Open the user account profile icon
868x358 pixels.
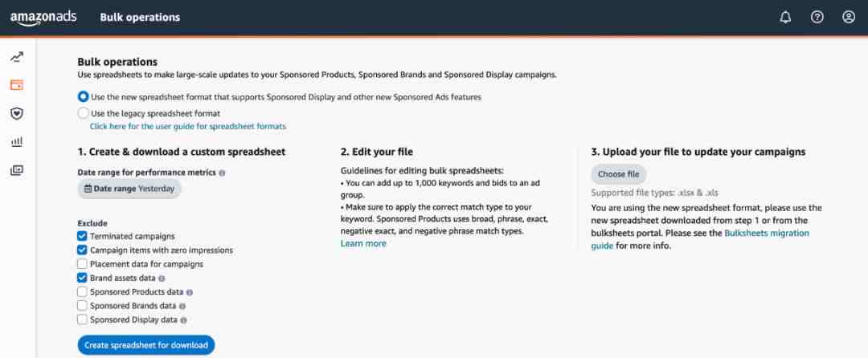point(849,17)
